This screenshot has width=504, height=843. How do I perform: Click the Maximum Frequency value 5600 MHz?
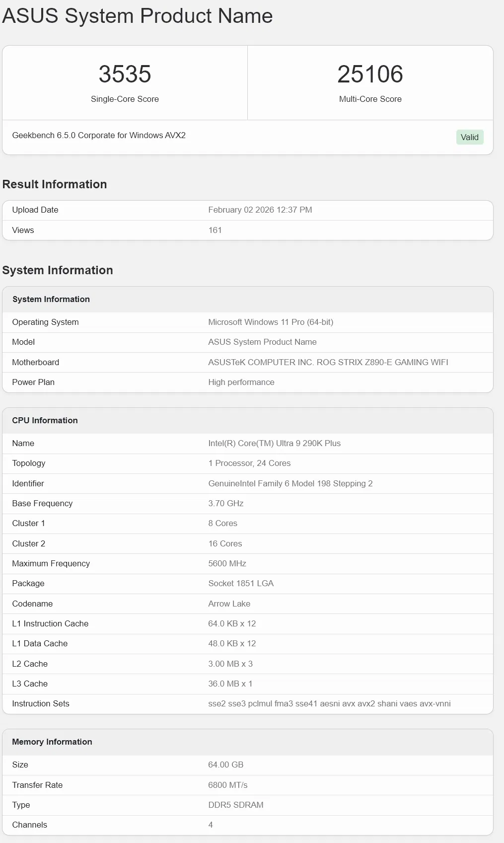(227, 563)
